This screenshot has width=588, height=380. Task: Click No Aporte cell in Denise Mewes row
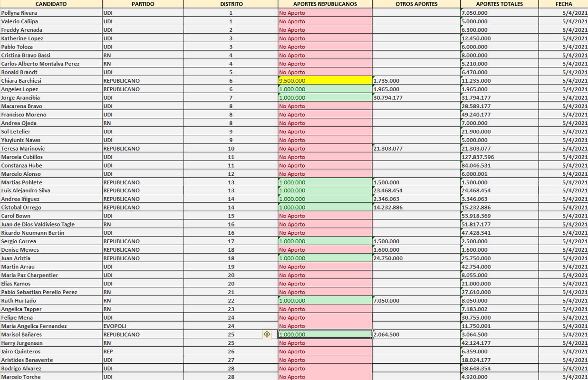[325, 250]
